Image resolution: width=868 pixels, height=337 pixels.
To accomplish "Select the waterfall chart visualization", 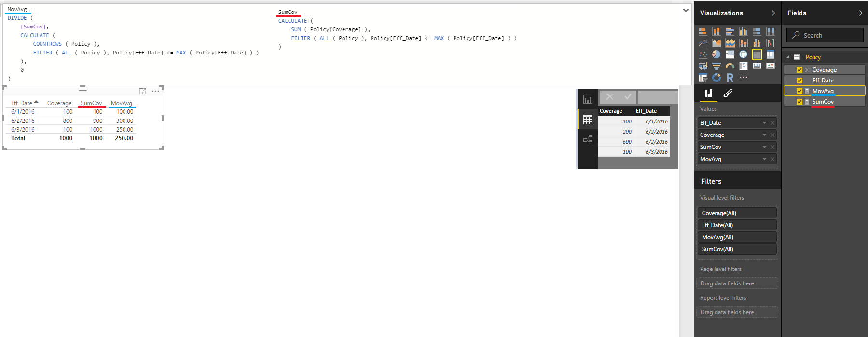I will pos(770,43).
